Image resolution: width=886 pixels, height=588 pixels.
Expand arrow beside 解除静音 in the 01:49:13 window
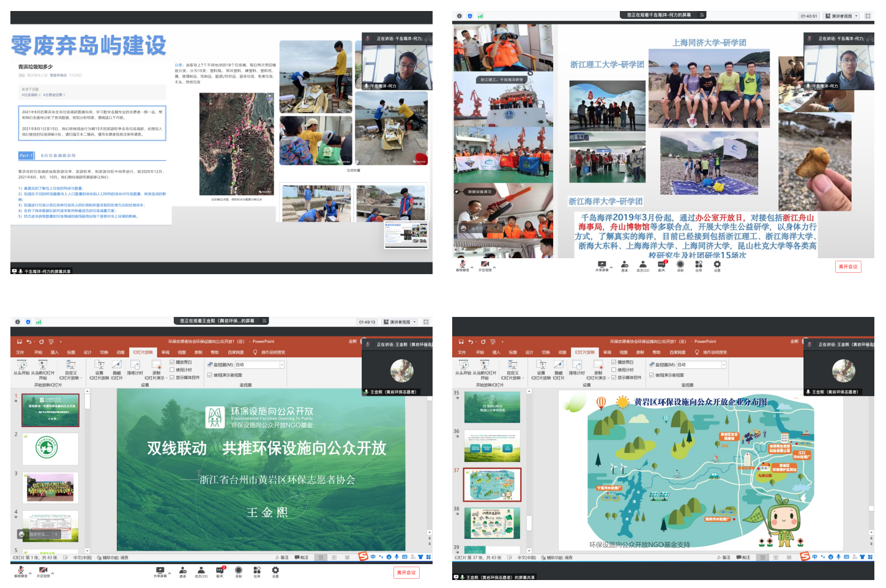point(31,573)
